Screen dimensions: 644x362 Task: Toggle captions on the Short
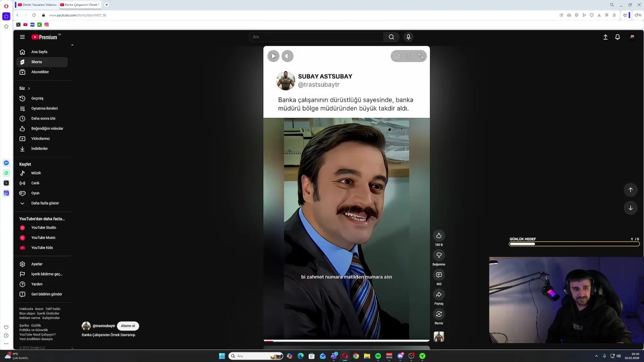pos(396,56)
